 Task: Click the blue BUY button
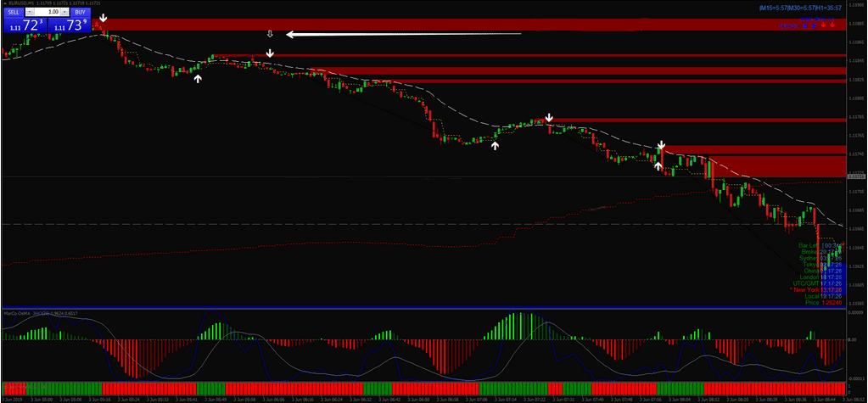click(x=80, y=13)
